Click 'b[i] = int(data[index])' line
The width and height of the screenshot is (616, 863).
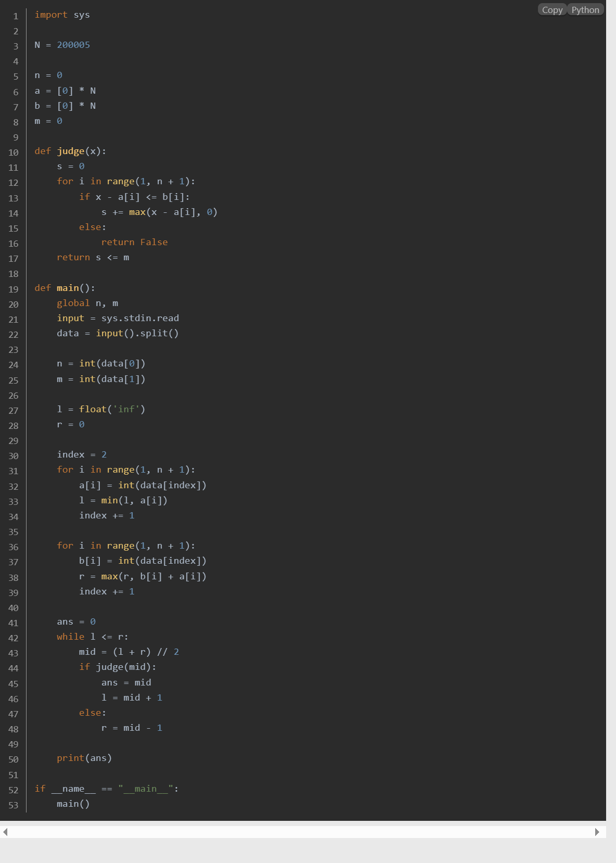pyautogui.click(x=143, y=561)
